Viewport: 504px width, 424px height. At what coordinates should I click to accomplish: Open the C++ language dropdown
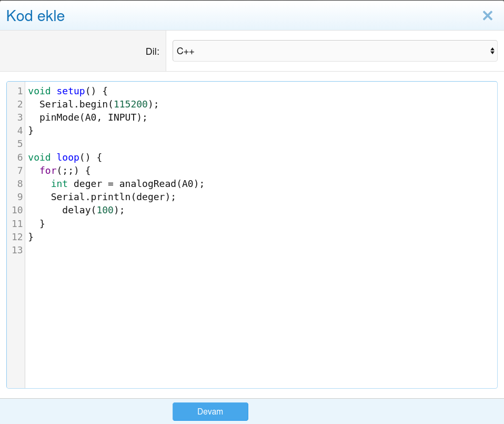coord(335,51)
